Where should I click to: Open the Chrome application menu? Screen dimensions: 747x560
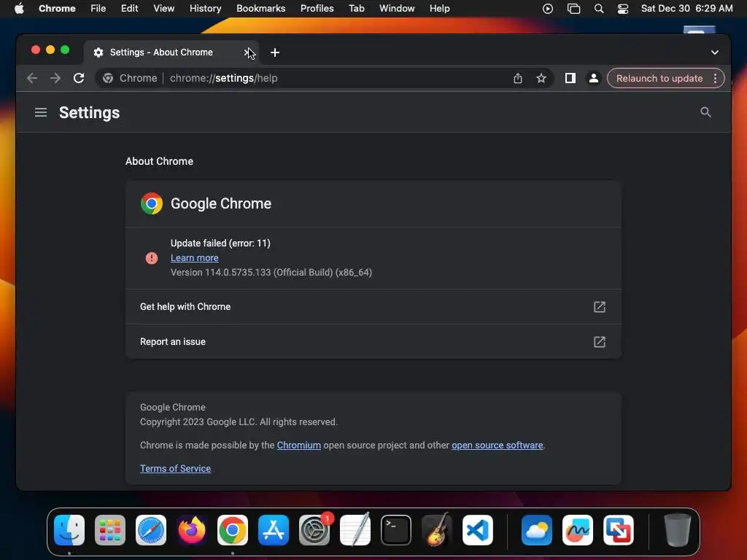pos(57,9)
